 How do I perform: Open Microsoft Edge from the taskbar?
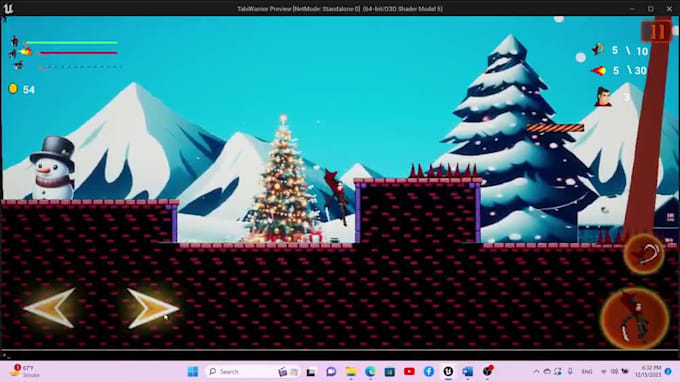click(x=370, y=372)
